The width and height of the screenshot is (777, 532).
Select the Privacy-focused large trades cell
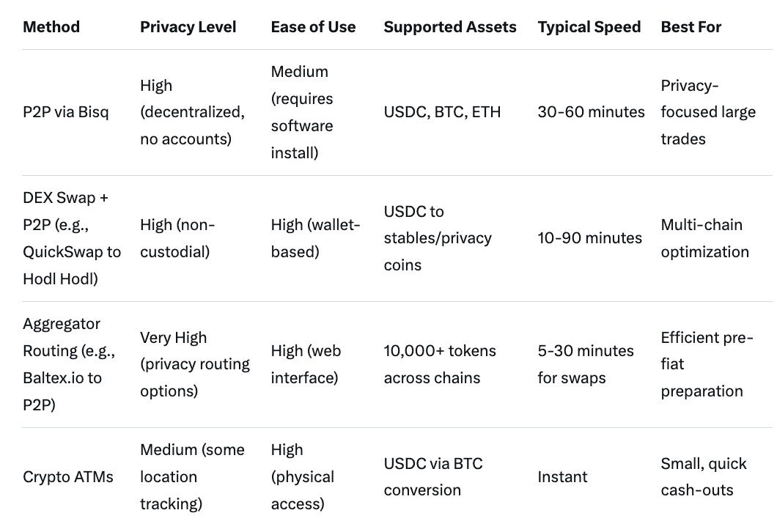pyautogui.click(x=707, y=112)
